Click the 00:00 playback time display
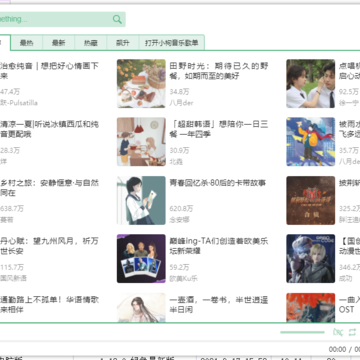360x360 pixels. click(x=337, y=349)
